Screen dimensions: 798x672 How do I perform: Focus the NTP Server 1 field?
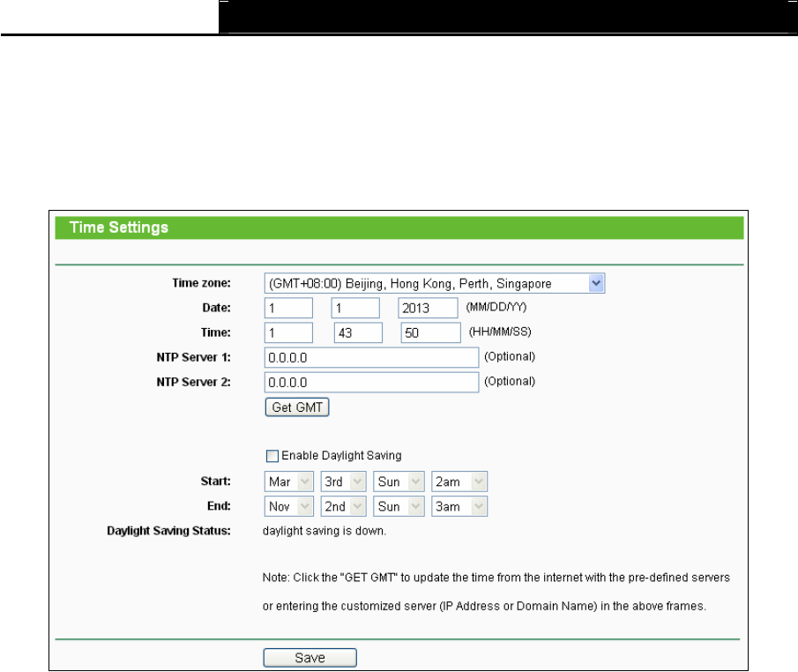(371, 357)
